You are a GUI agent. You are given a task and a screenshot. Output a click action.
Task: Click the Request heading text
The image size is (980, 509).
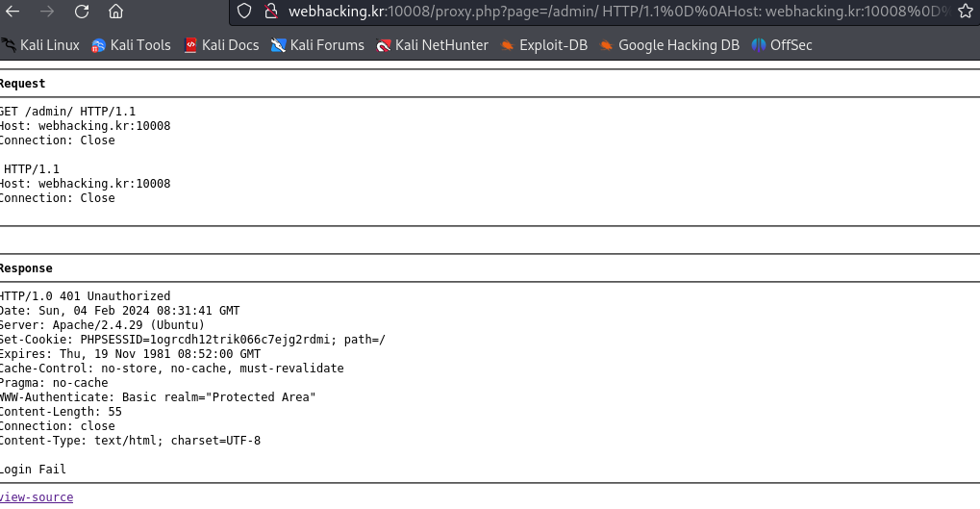click(22, 83)
